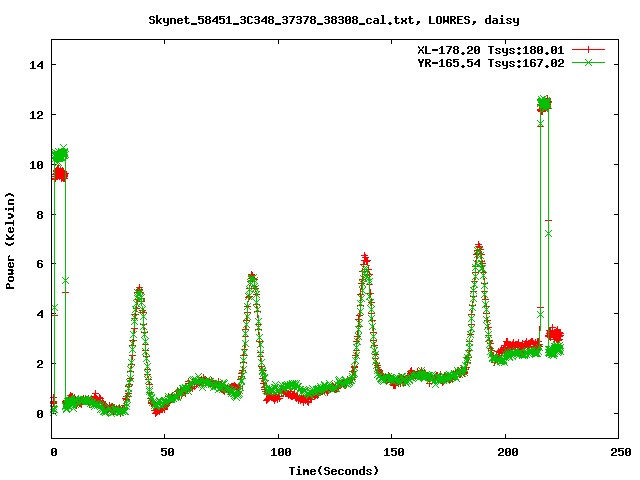
Task: Click the x-axis tick label 200
Action: tap(507, 452)
